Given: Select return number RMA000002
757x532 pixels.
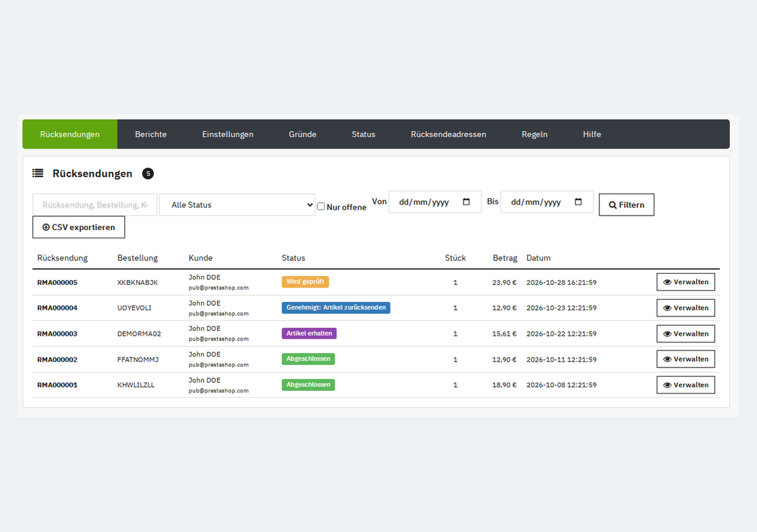Looking at the screenshot, I should pyautogui.click(x=57, y=359).
